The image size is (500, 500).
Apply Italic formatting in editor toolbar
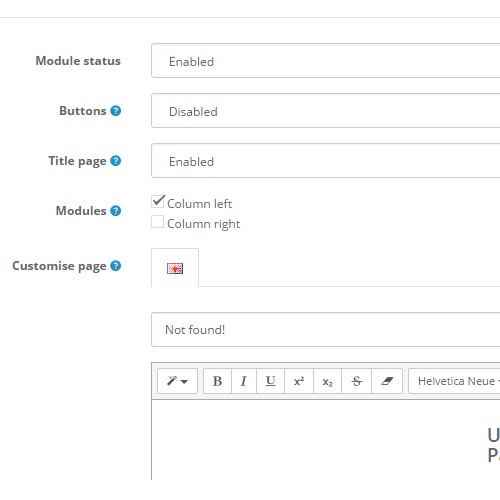click(x=244, y=381)
